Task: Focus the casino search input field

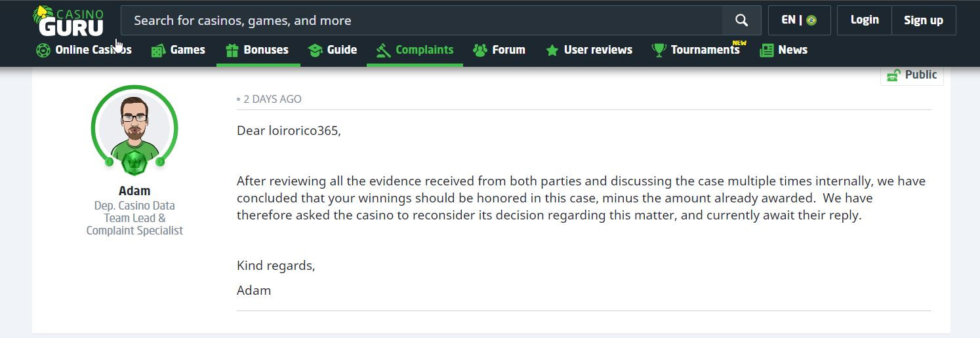Action: (422, 20)
